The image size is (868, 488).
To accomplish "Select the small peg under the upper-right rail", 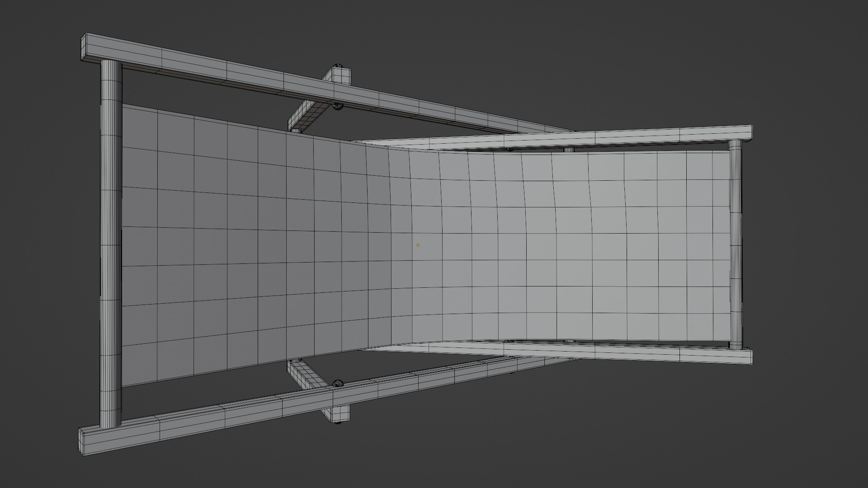I will [x=569, y=150].
